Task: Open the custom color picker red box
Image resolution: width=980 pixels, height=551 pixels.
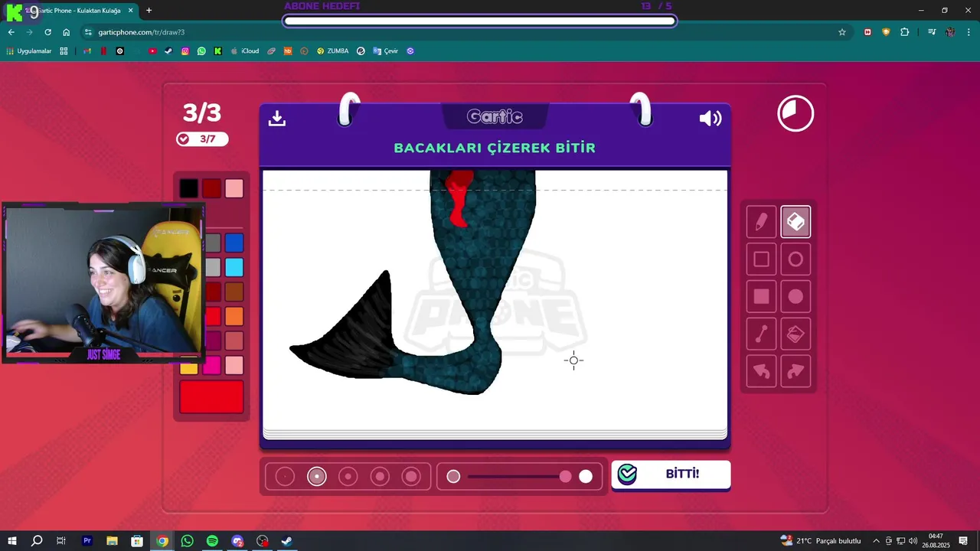Action: (212, 397)
